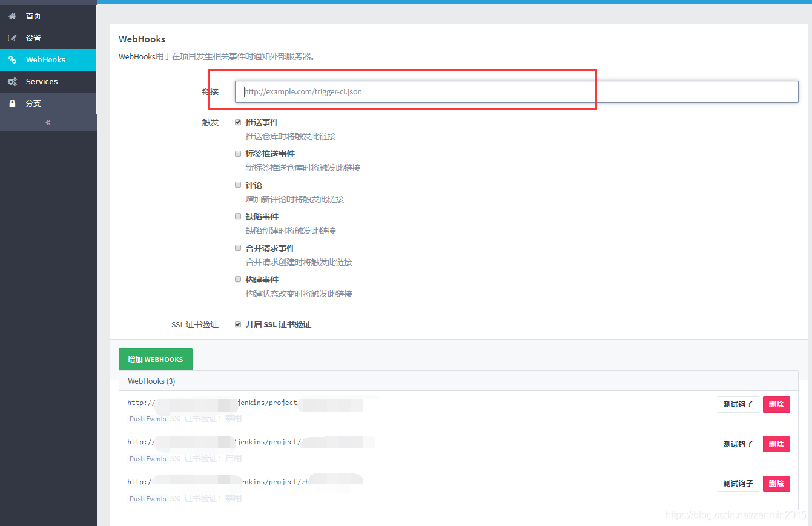Enable the 缺陷事件 checkbox
The height and width of the screenshot is (526, 812).
[238, 217]
